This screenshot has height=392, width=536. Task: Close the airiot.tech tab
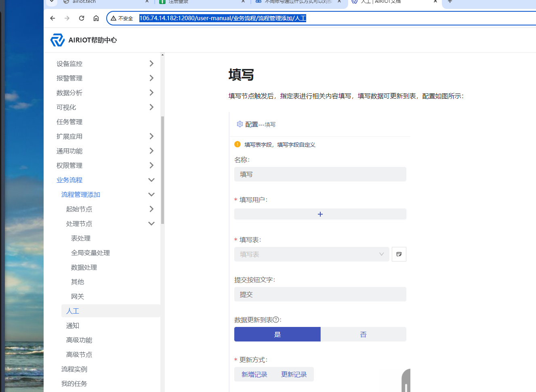147,2
